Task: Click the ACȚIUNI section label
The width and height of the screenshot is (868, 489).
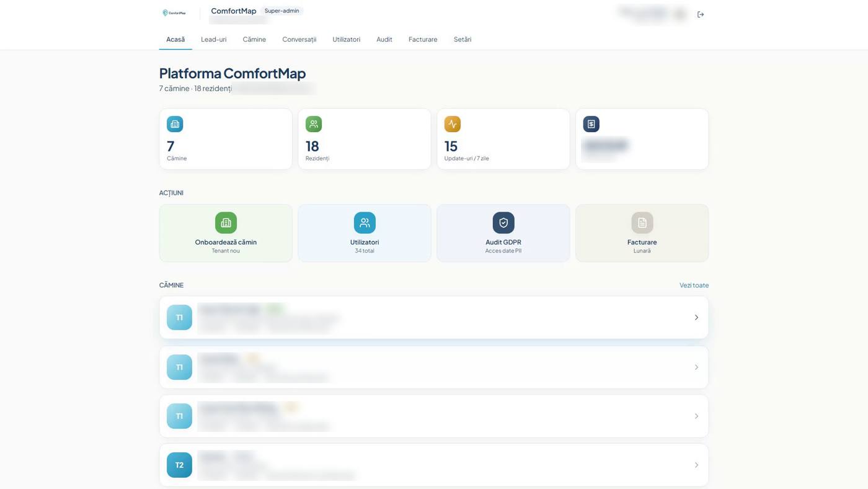Action: coord(171,193)
